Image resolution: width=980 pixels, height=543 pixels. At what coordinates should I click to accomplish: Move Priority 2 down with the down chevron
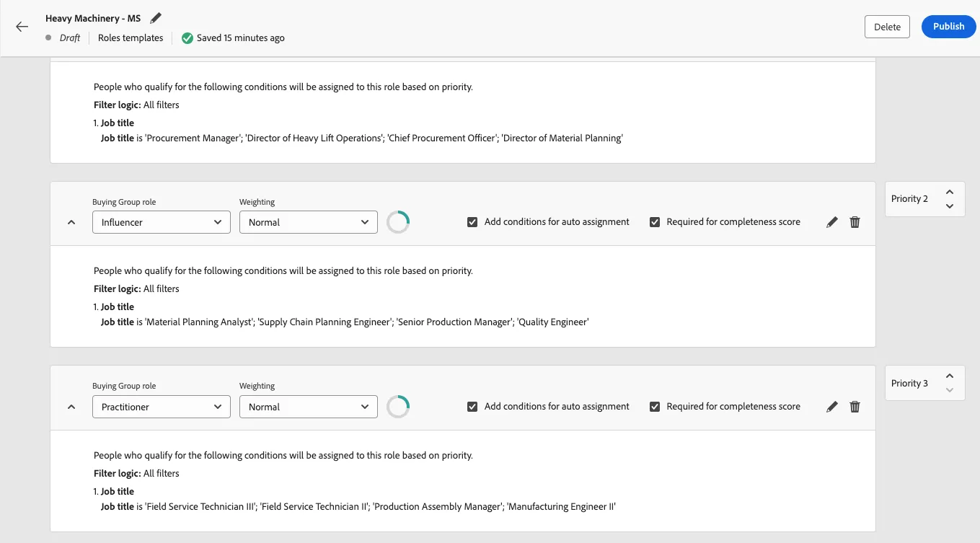[950, 206]
